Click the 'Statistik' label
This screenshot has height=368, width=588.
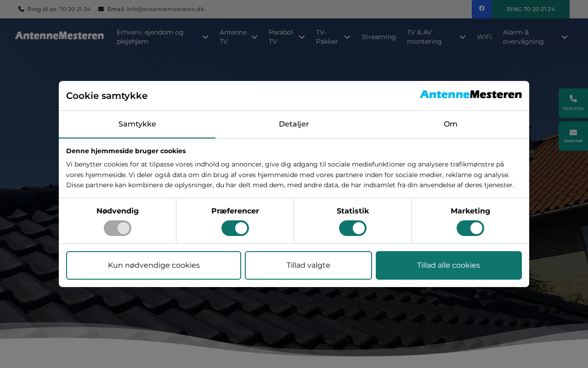353,211
